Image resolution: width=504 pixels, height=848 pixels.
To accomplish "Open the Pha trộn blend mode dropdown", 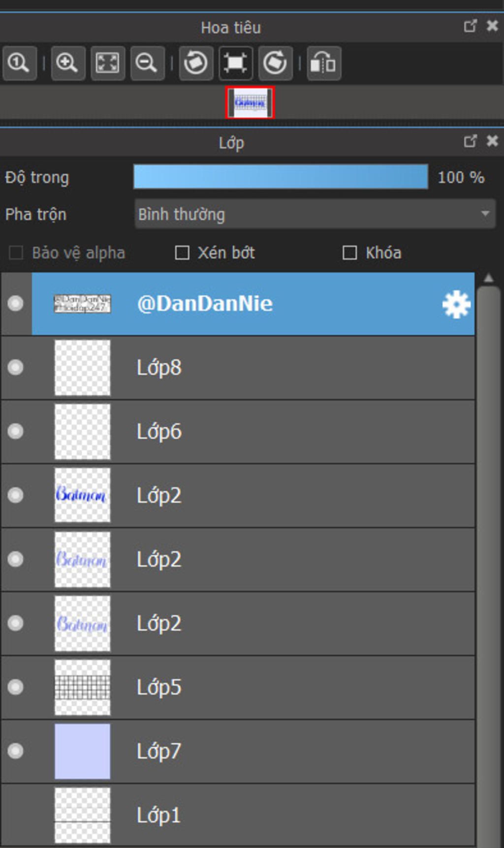I will click(x=314, y=214).
